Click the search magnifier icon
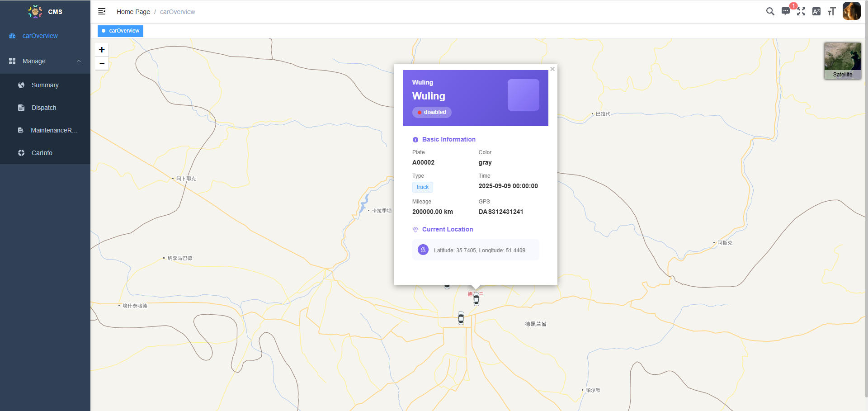The height and width of the screenshot is (411, 868). (x=770, y=11)
